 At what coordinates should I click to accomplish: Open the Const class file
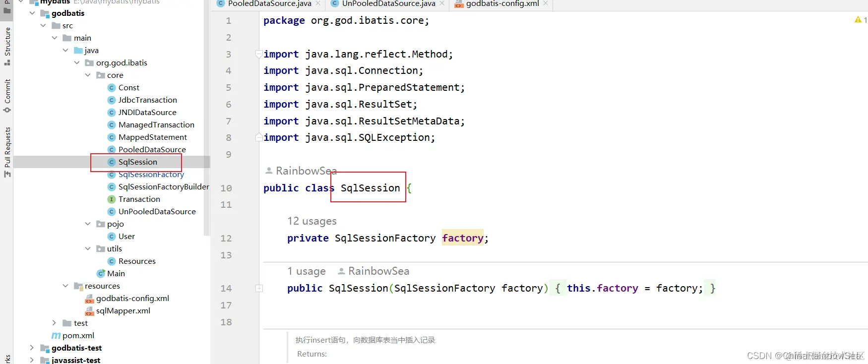point(129,87)
